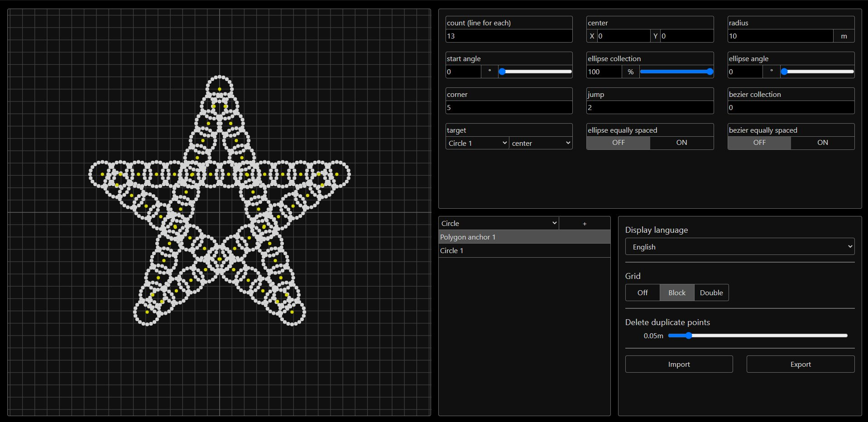Turn the grid Off
This screenshot has height=422, width=868.
point(643,293)
